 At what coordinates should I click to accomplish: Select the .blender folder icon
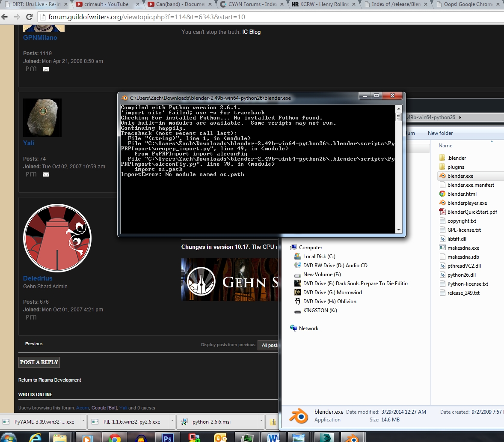pyautogui.click(x=442, y=158)
